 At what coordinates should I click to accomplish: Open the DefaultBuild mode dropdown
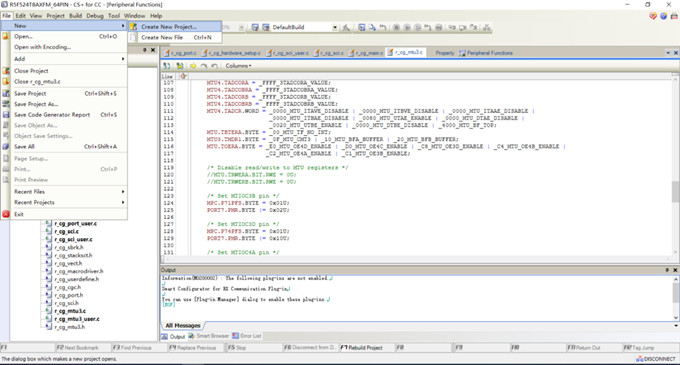[x=335, y=27]
